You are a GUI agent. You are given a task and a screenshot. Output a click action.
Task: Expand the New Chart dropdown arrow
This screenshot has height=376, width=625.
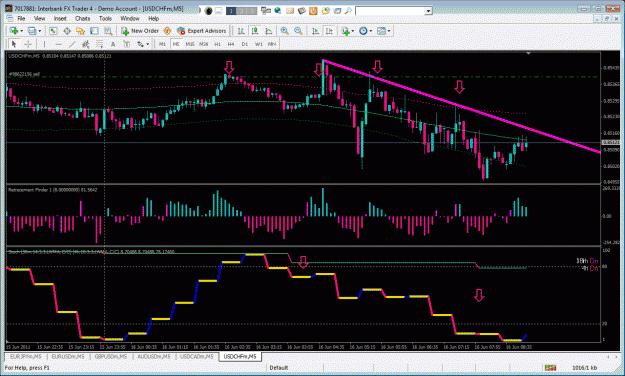click(21, 31)
